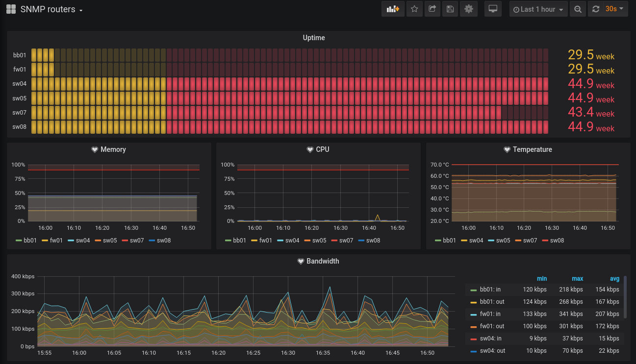
Task: Open color picker for bb01: in swatch
Action: point(473,290)
